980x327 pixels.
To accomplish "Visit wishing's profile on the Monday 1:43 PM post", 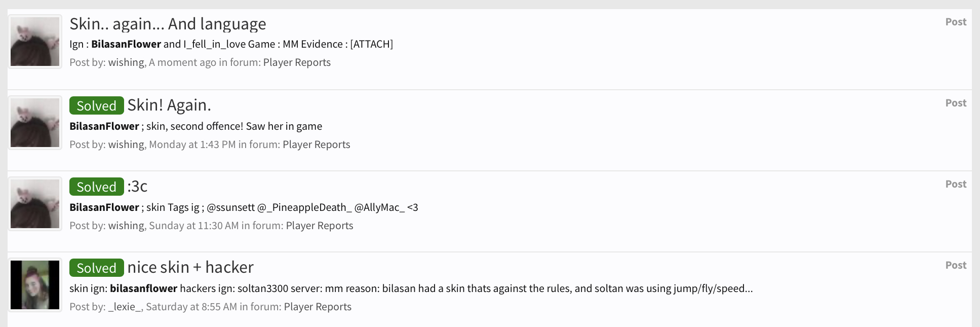I will (126, 144).
